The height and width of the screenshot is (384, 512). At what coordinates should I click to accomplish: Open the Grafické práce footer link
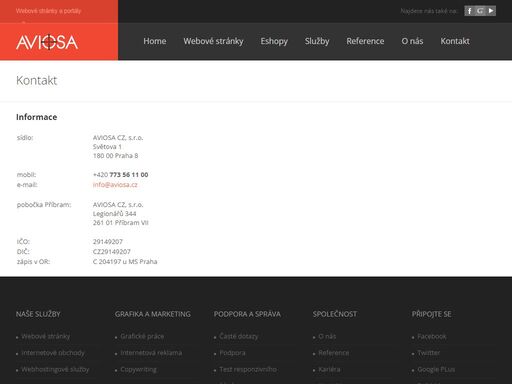click(142, 336)
